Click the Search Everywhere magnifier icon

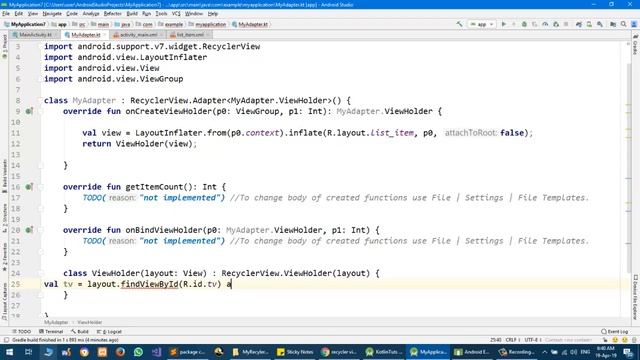point(623,24)
